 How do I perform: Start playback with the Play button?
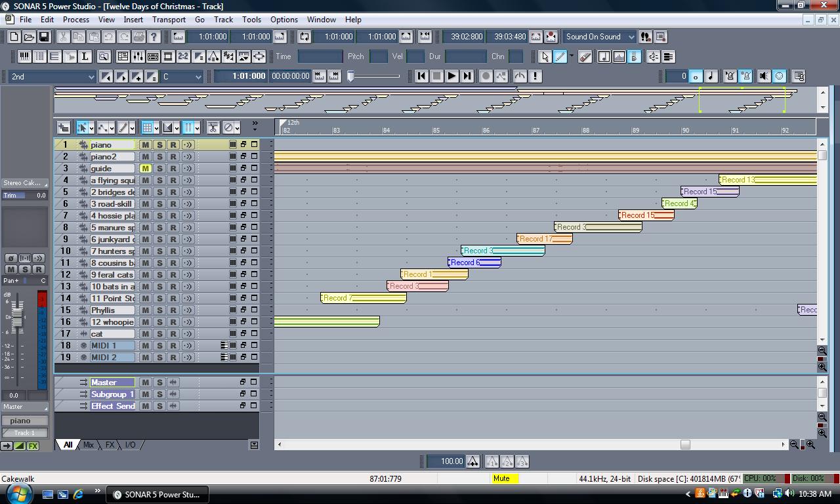point(451,76)
